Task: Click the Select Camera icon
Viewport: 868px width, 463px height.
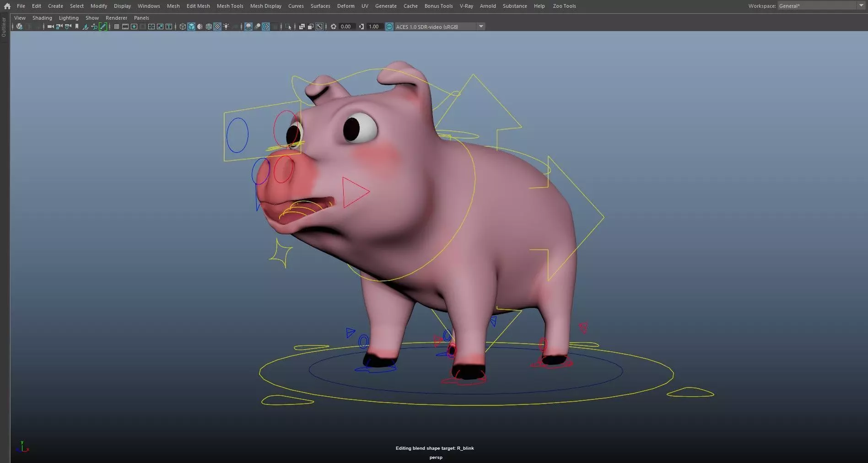Action: coord(50,27)
